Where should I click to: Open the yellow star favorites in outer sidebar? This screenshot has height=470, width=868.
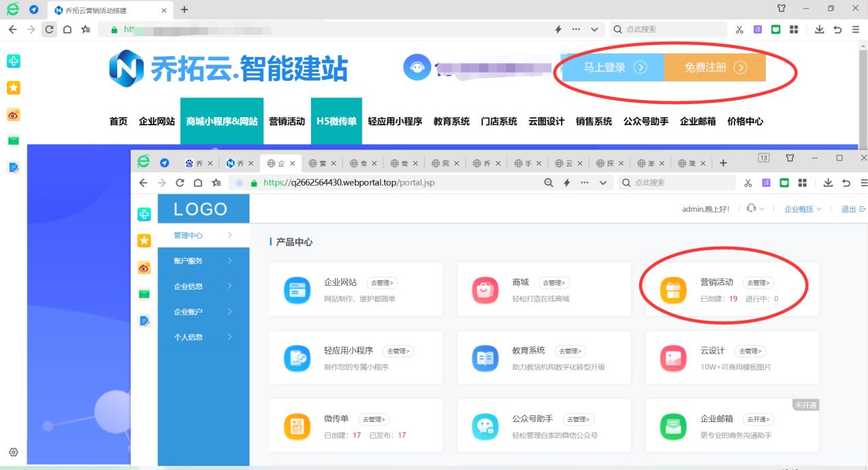click(x=14, y=88)
